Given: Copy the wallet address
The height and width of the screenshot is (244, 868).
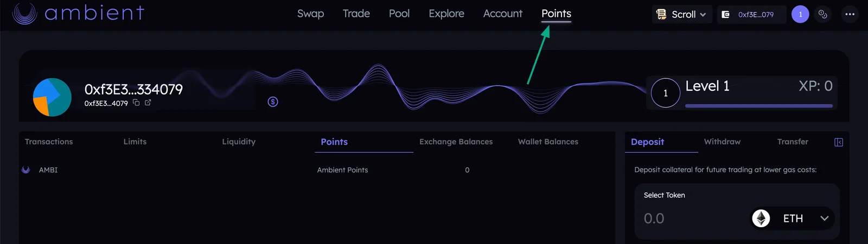Looking at the screenshot, I should click(x=136, y=102).
